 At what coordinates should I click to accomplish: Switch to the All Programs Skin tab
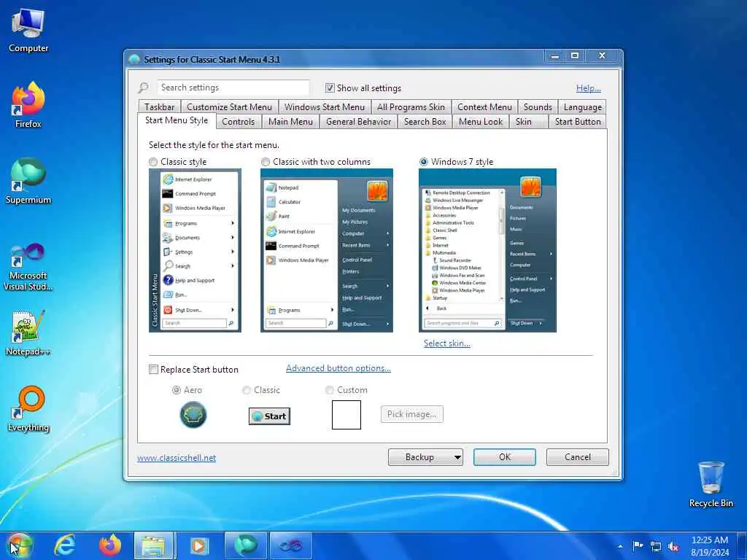pyautogui.click(x=411, y=107)
